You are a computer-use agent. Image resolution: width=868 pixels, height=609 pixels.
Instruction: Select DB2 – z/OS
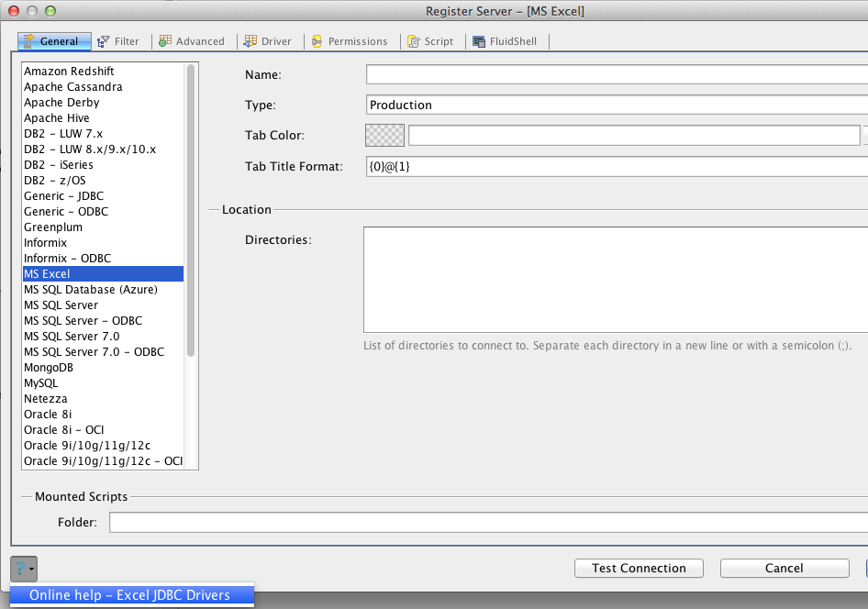[x=103, y=181]
